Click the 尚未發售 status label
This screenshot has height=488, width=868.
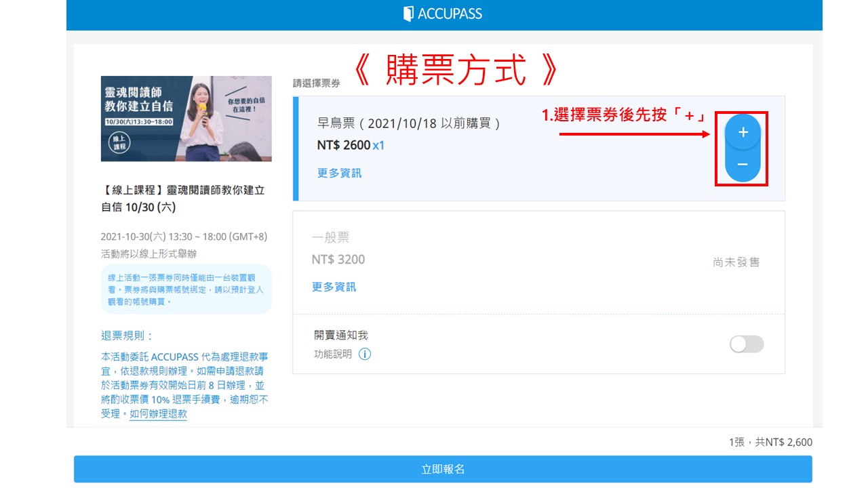point(736,262)
